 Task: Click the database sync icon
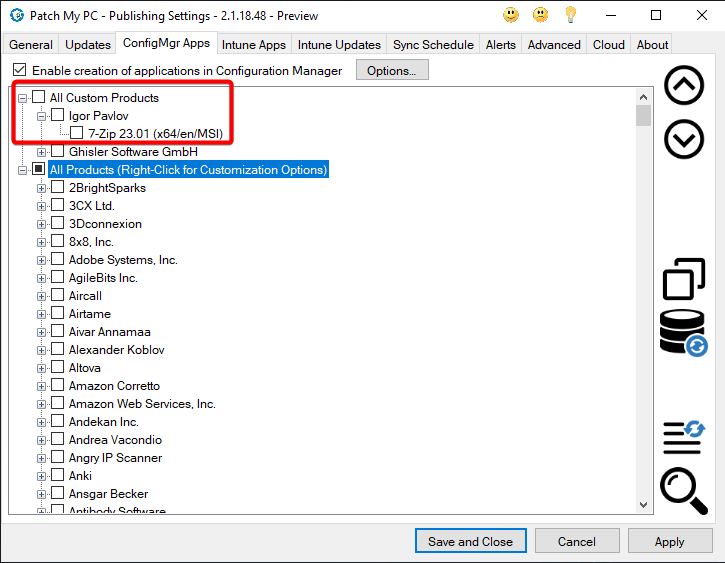coord(684,332)
